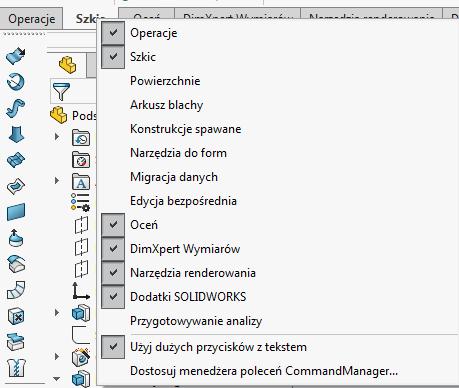Select the History folder icon in the tree

[81, 138]
